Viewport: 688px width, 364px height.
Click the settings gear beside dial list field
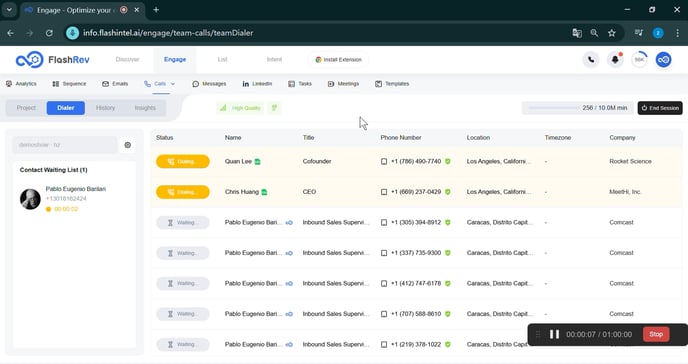(128, 145)
